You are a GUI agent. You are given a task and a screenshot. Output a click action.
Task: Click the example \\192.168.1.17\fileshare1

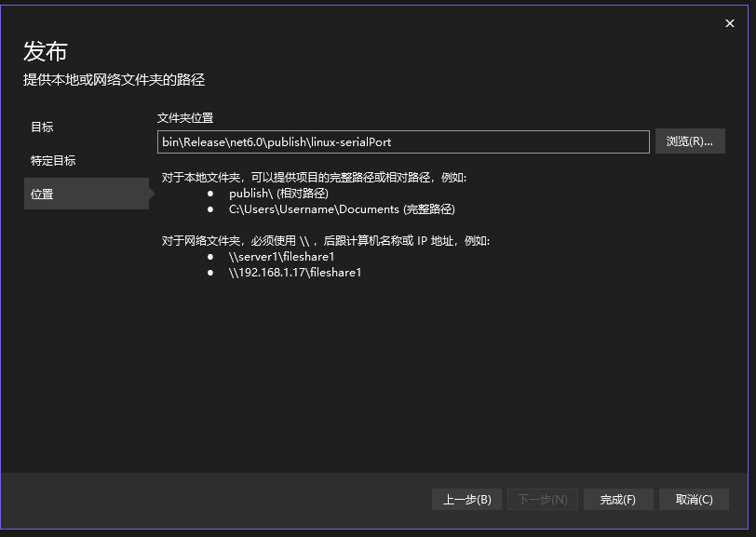295,273
